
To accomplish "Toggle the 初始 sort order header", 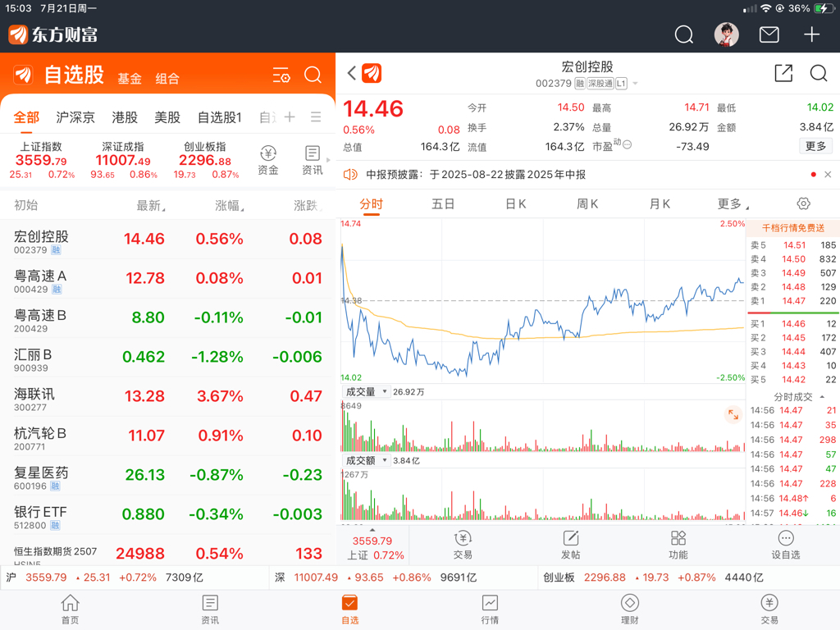I will (25, 206).
